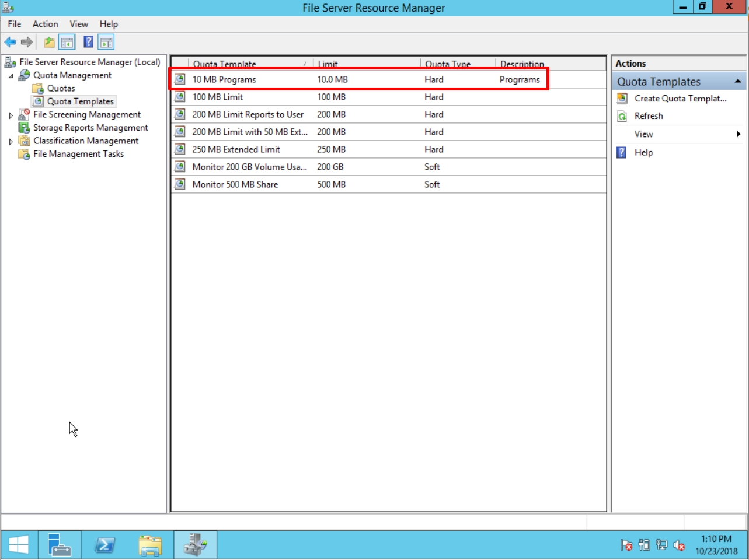Open the File menu

point(13,24)
